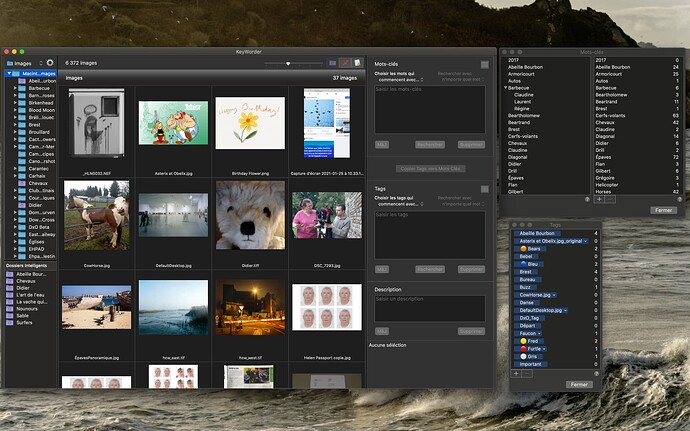The width and height of the screenshot is (690, 431).
Task: Click Rechercher button under Mots-clés field
Action: 430,144
